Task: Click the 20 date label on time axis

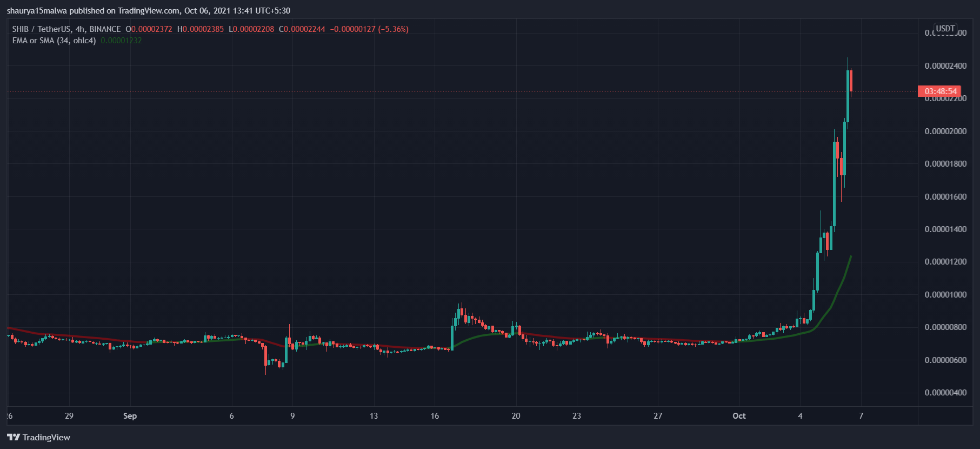Action: coord(516,416)
